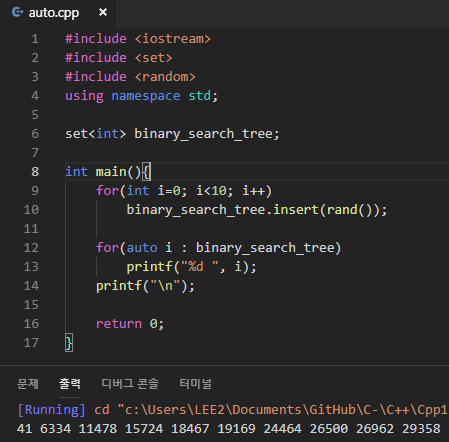Open the 출력 panel tab
The height and width of the screenshot is (442, 449).
point(70,384)
